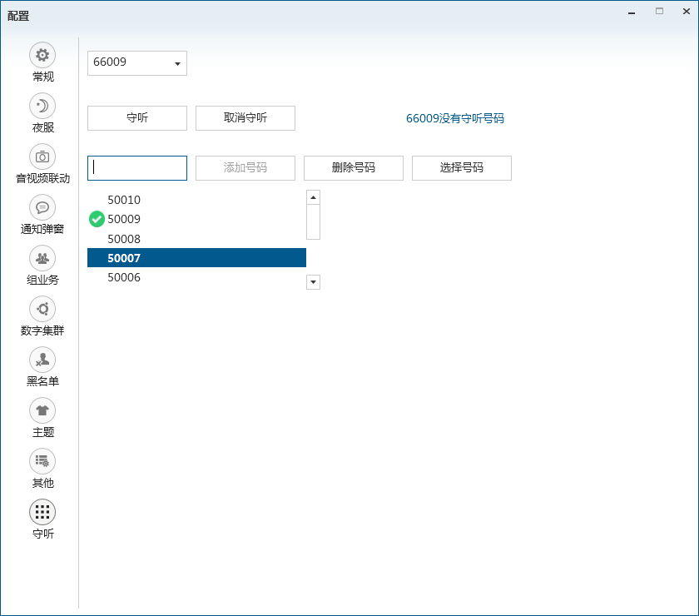Click the 删除号码 delete number button
Viewport: 699px width, 616px height.
click(x=354, y=167)
